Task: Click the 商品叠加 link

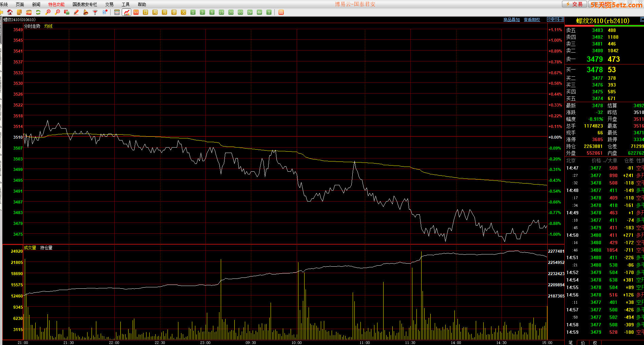Action: click(x=511, y=20)
